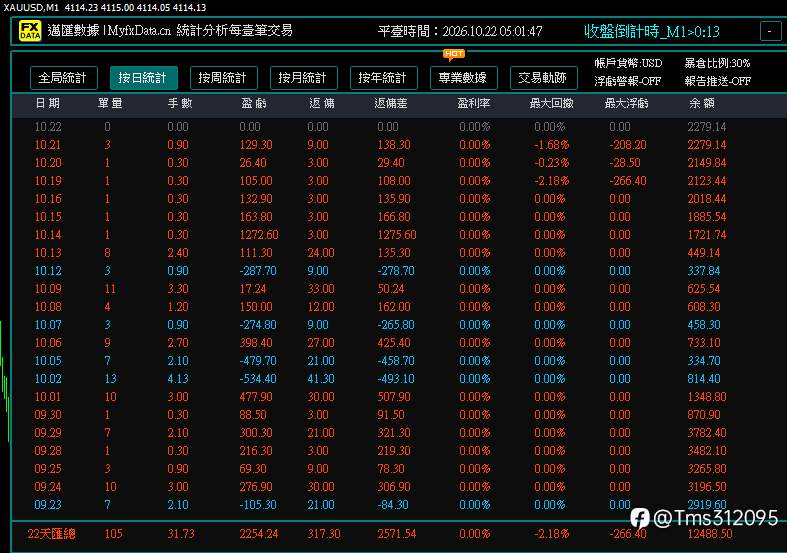Collapse the panel with the minus button
This screenshot has height=553, width=787.
click(x=769, y=31)
